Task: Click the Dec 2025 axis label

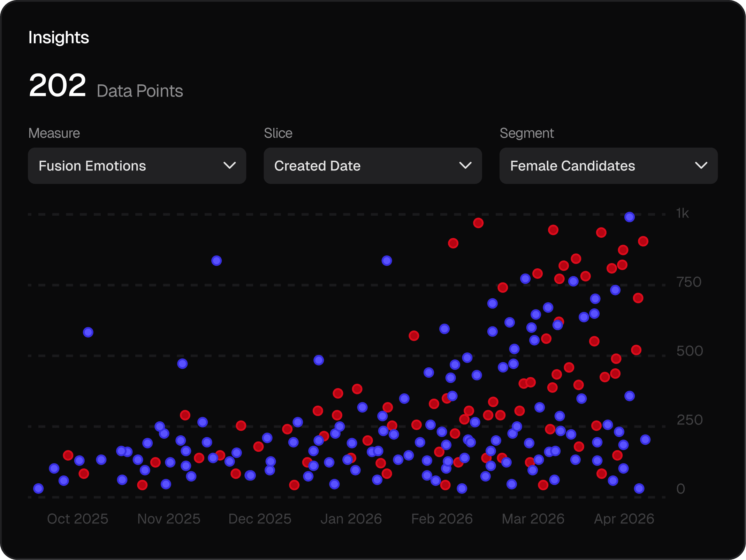Action: point(260,519)
